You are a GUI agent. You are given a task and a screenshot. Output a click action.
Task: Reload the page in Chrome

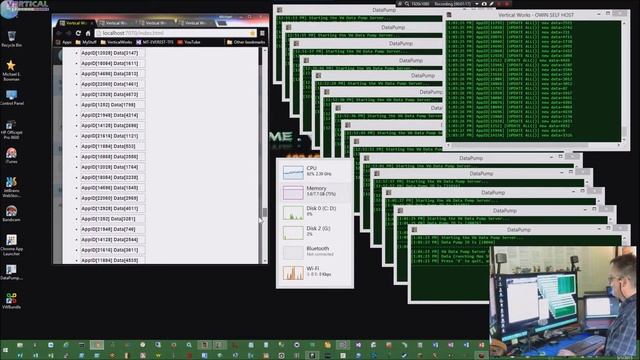point(78,33)
